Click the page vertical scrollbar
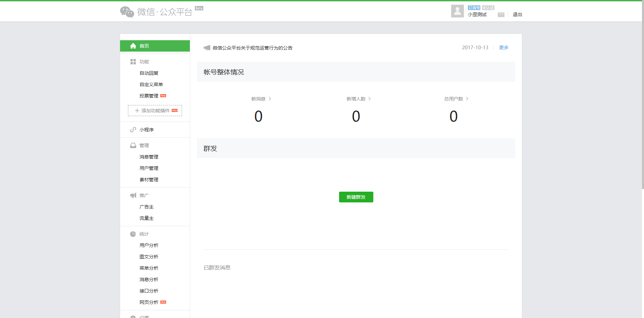Image resolution: width=644 pixels, height=318 pixels. click(643, 95)
